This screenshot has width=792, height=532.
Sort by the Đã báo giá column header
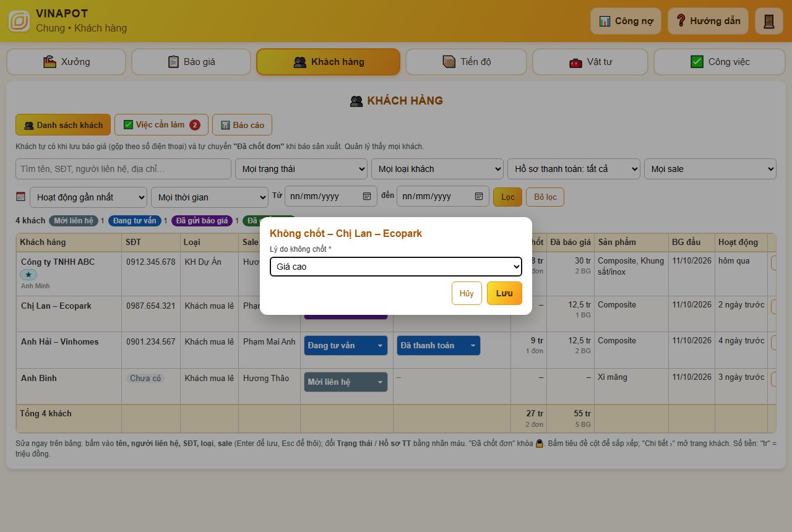pyautogui.click(x=570, y=242)
